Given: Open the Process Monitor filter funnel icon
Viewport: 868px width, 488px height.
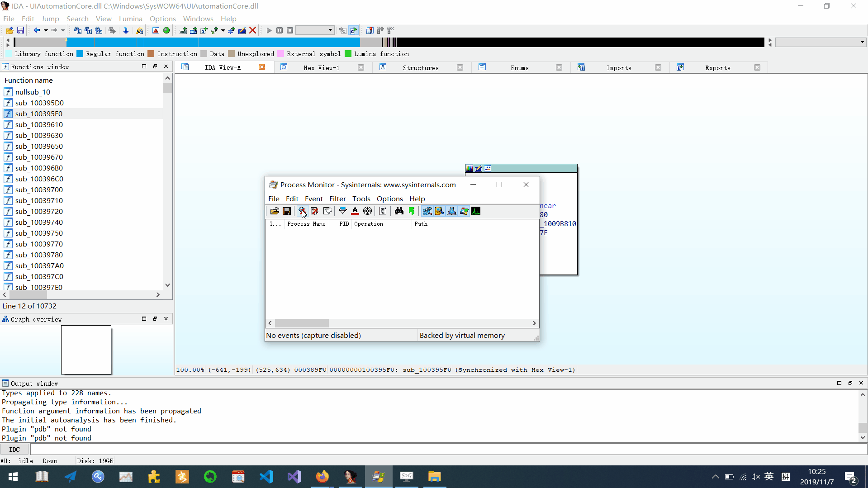Looking at the screenshot, I should point(342,211).
